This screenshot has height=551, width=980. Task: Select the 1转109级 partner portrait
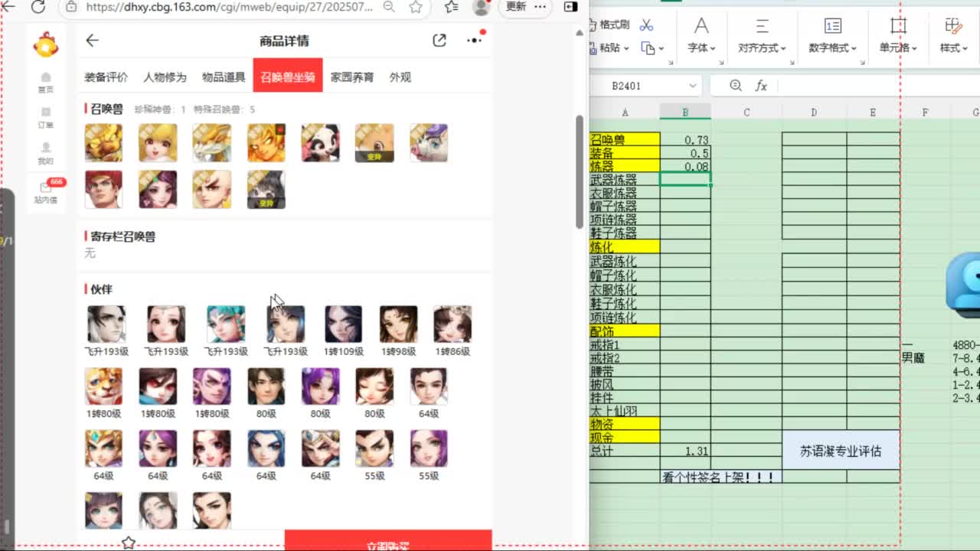[343, 324]
